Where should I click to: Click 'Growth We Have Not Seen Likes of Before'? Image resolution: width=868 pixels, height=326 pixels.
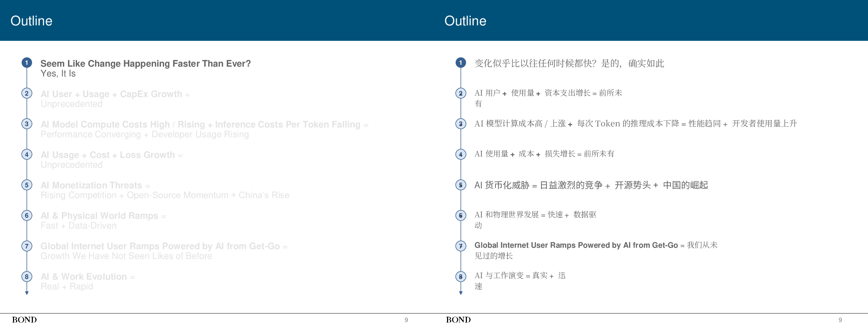click(x=126, y=256)
